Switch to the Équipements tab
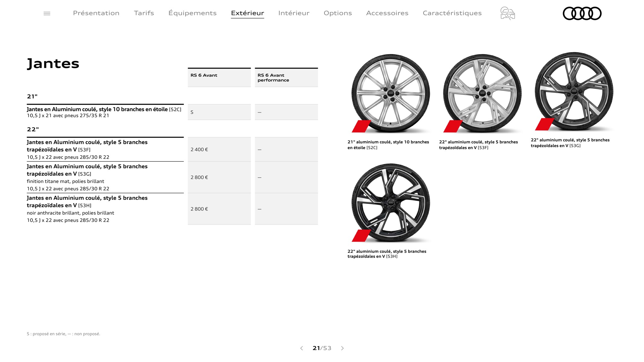This screenshot has width=644, height=362. [193, 13]
